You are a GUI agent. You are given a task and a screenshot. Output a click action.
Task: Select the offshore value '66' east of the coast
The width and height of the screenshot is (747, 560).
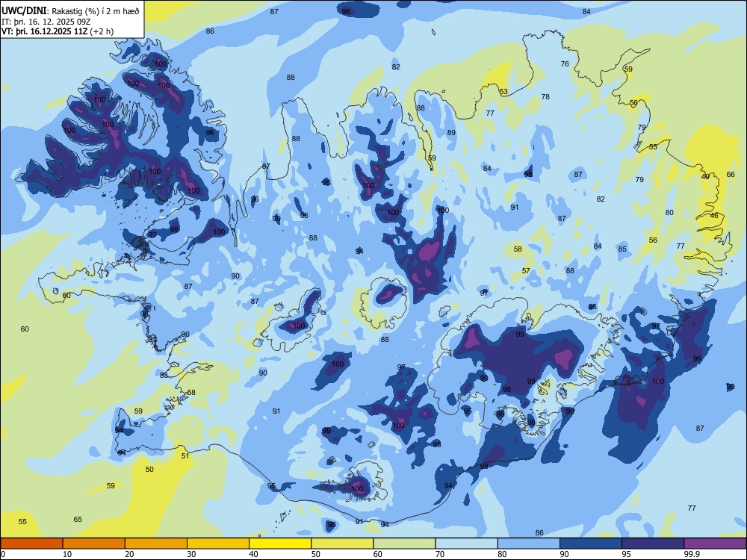tap(731, 174)
